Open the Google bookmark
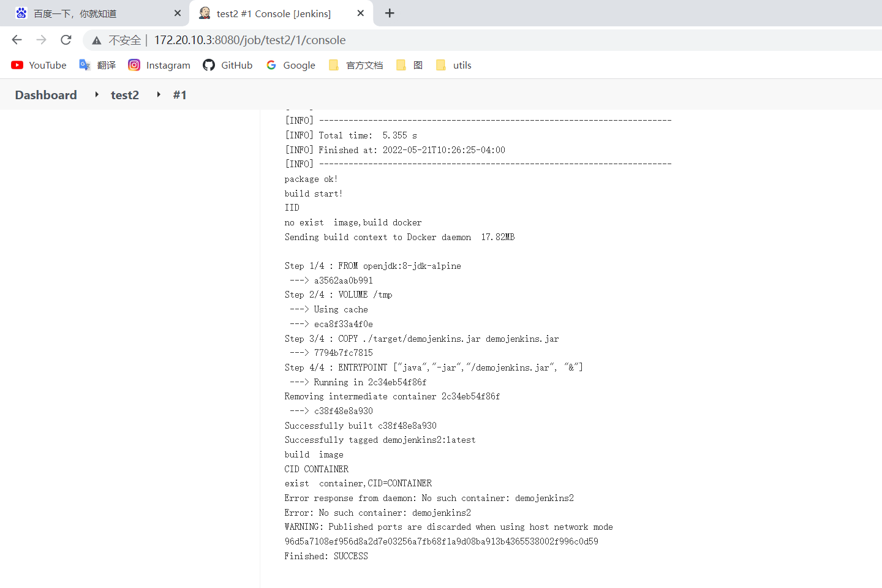The height and width of the screenshot is (588, 882). [x=290, y=65]
